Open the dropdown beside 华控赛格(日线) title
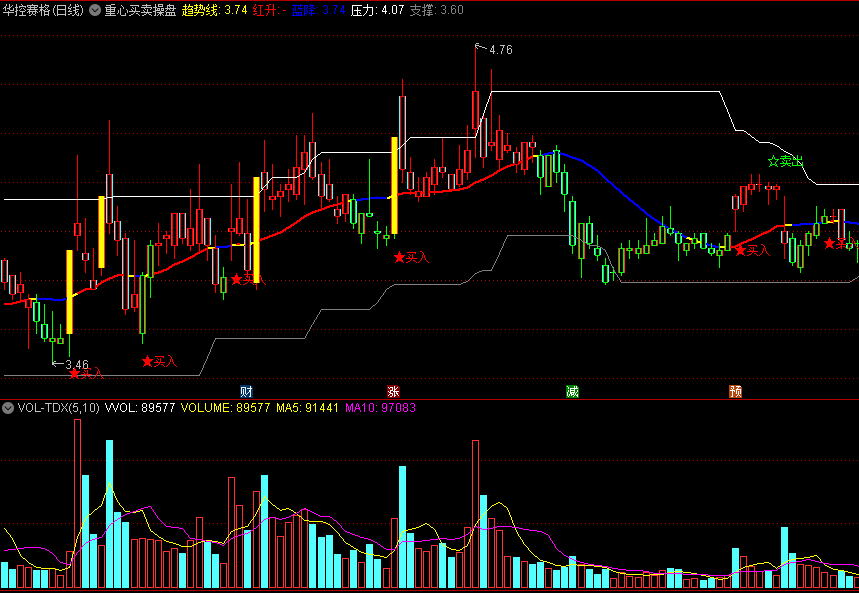 95,10
